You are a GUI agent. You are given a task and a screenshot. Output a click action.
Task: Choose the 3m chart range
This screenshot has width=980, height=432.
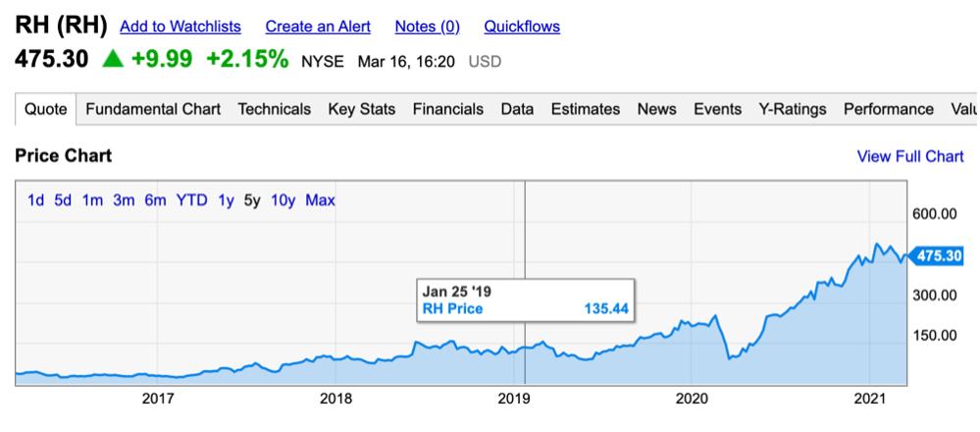pos(124,200)
